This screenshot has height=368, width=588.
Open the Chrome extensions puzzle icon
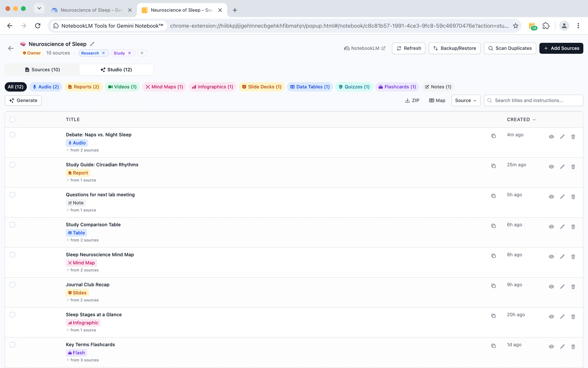pyautogui.click(x=546, y=26)
